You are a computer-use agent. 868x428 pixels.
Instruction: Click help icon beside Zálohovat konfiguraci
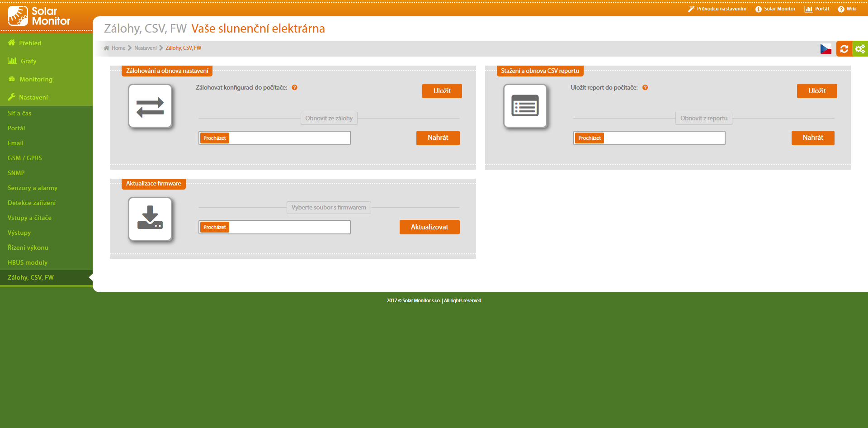click(x=294, y=88)
